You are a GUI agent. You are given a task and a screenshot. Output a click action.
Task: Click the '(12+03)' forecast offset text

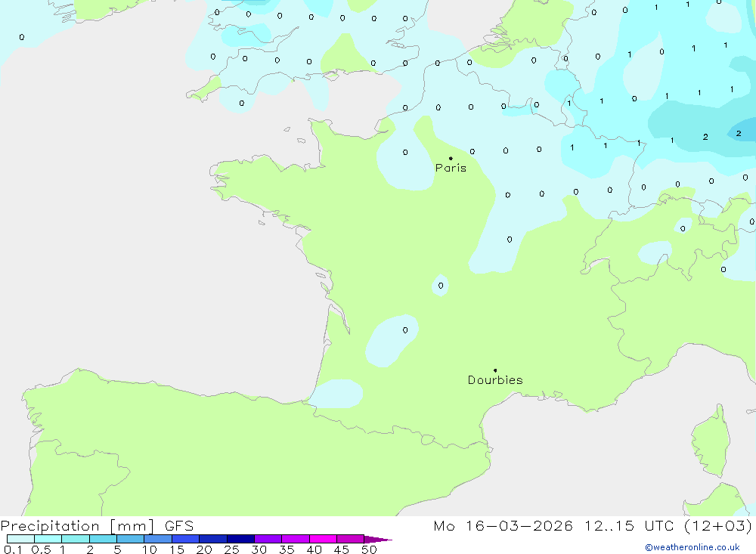click(x=718, y=525)
